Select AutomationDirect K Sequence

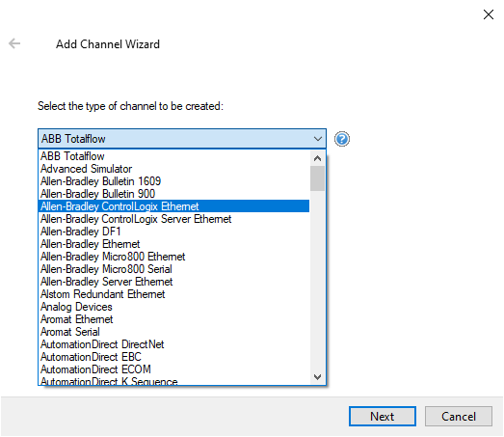click(x=173, y=380)
